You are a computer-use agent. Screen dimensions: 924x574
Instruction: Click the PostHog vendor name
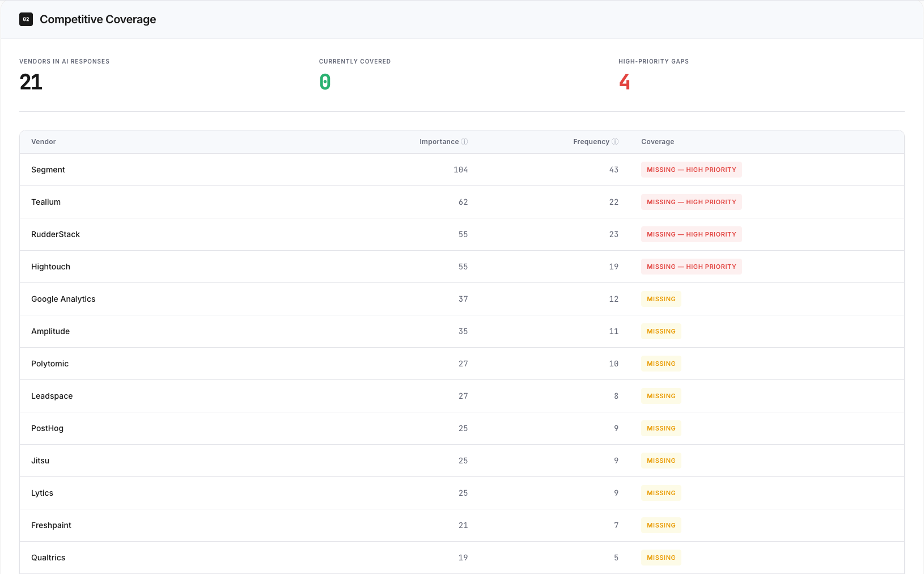tap(47, 428)
